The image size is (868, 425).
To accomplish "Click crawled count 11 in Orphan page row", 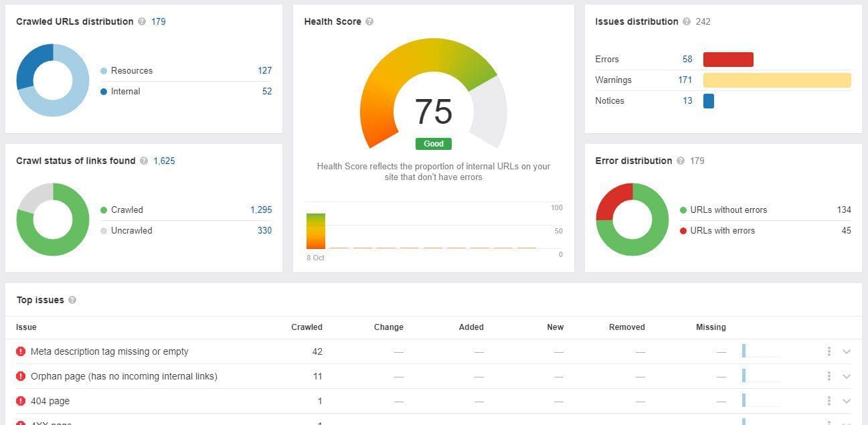I will [x=318, y=376].
